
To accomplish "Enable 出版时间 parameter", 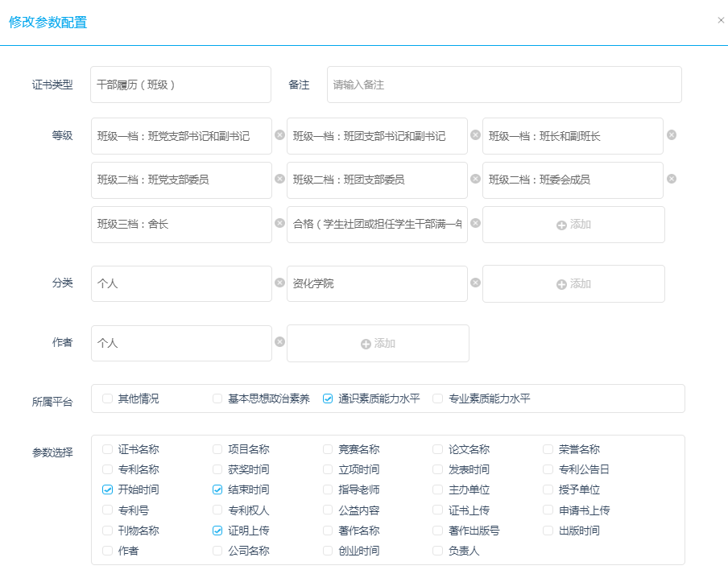I will click(548, 531).
